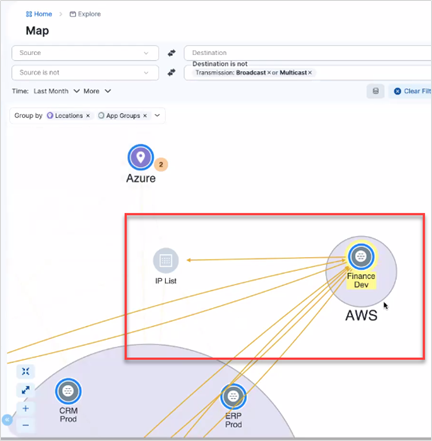Click the Azure location node icon
The image size is (432, 441).
tap(141, 157)
